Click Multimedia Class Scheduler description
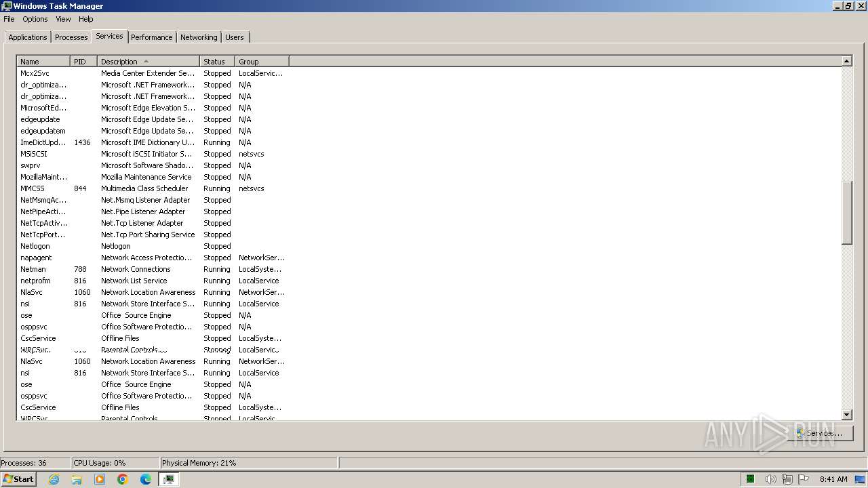 click(144, 188)
